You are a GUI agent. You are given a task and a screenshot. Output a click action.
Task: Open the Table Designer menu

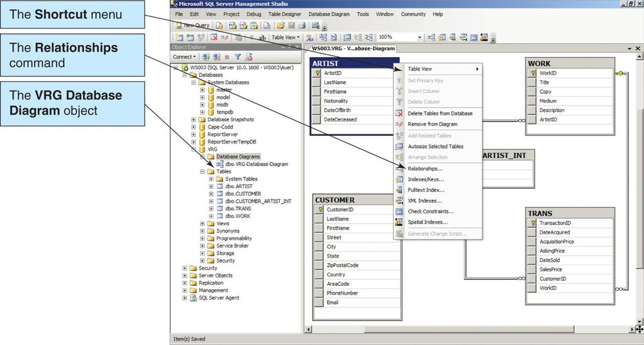[285, 14]
